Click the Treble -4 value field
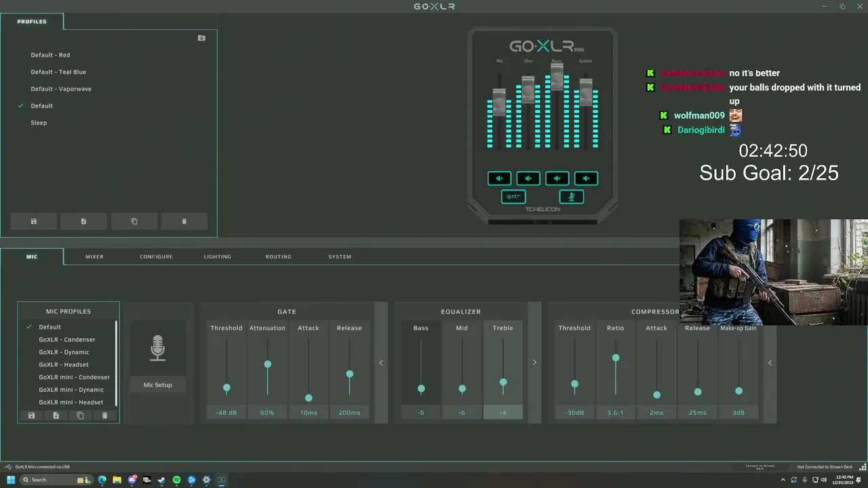 click(x=502, y=413)
